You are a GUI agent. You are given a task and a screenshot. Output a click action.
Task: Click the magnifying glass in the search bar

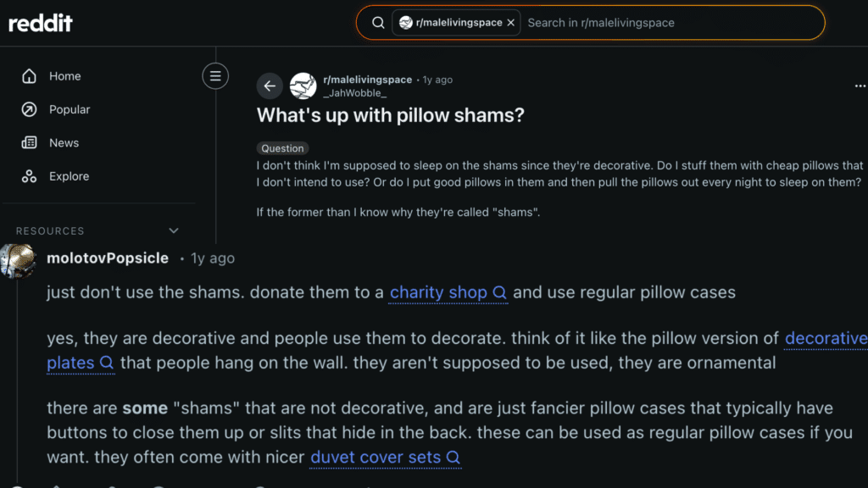378,23
